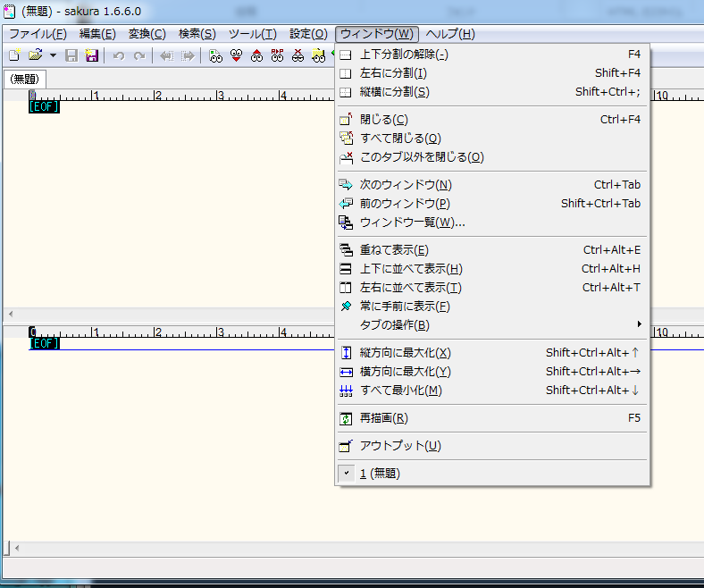The width and height of the screenshot is (704, 588).
Task: Open the 検索(S) menu
Action: (x=197, y=34)
